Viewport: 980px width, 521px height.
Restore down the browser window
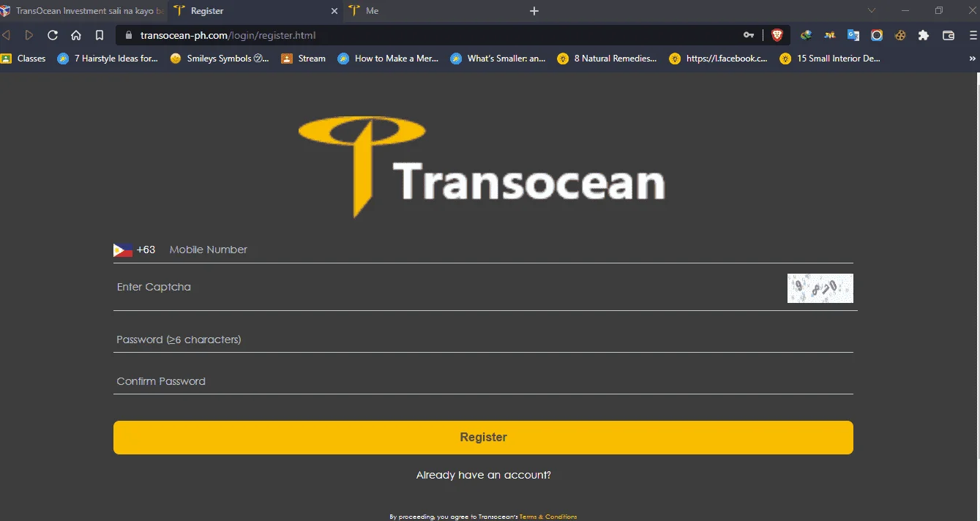[939, 11]
